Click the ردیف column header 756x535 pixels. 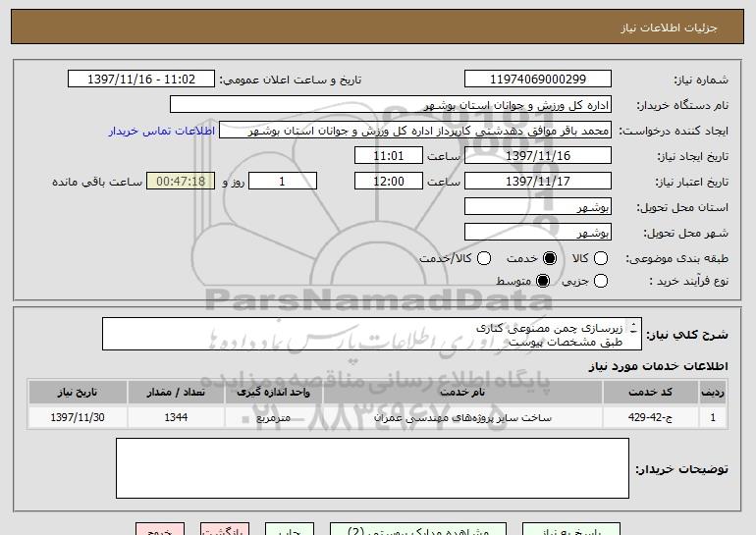click(713, 393)
